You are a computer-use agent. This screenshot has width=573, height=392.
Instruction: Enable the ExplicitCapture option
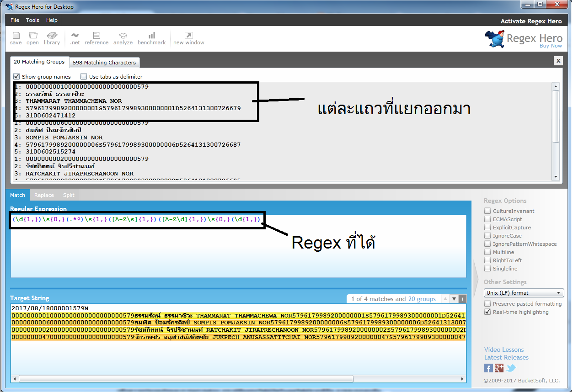tap(488, 228)
